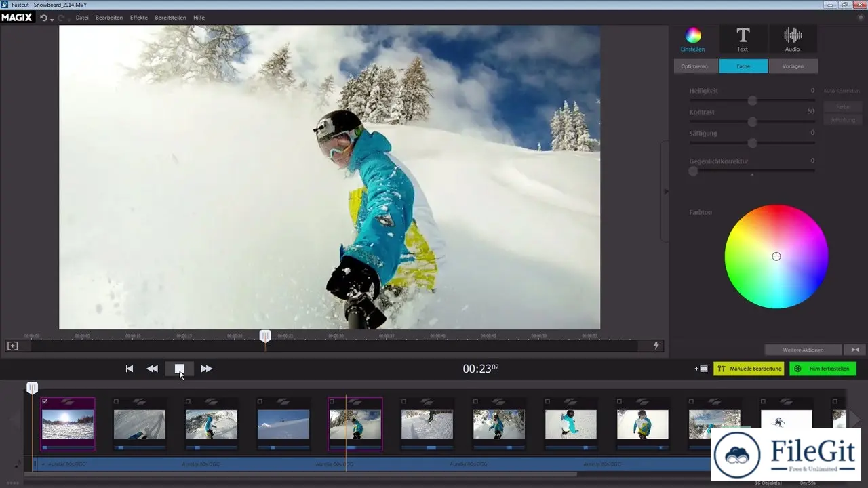Click the Helligkeit slider handle
Viewport: 868px width, 488px height.
[752, 100]
